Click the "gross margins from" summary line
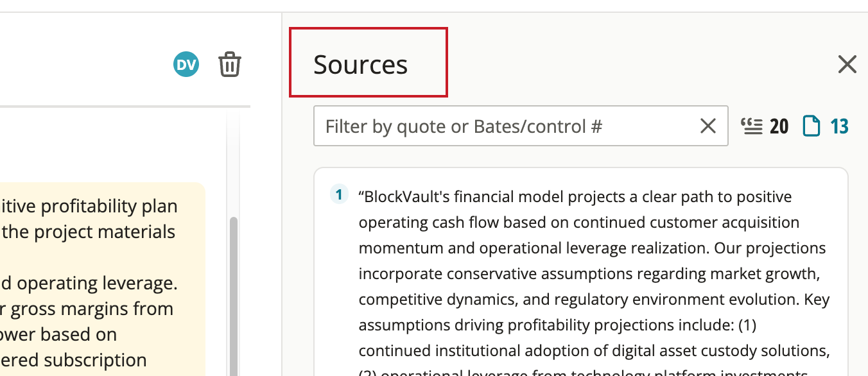Image resolution: width=868 pixels, height=376 pixels. pyautogui.click(x=87, y=309)
